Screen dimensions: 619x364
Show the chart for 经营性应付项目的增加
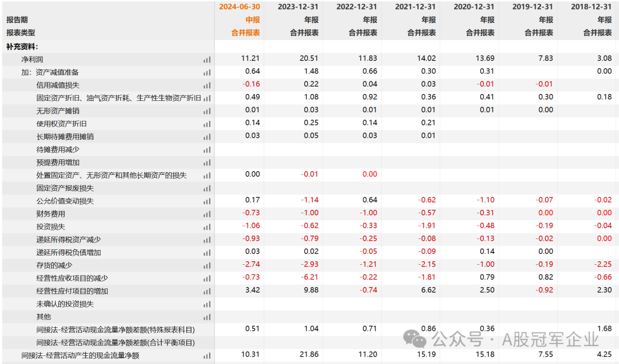click(207, 291)
